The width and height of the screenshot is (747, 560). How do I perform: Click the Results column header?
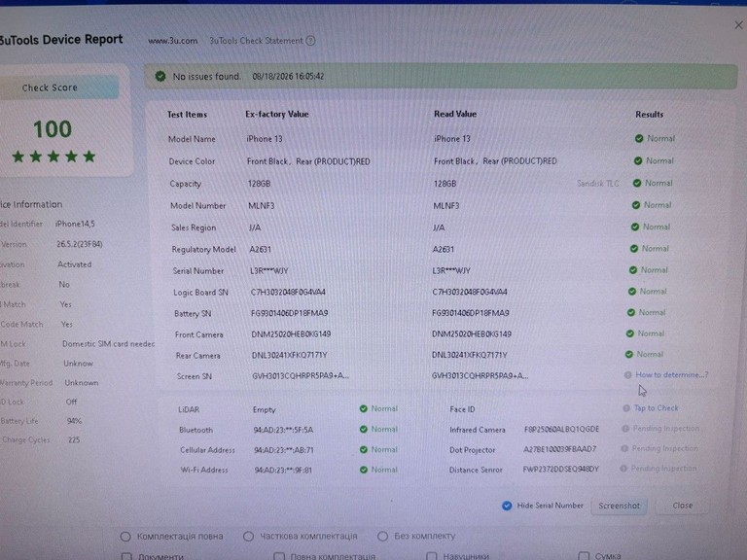(x=650, y=115)
